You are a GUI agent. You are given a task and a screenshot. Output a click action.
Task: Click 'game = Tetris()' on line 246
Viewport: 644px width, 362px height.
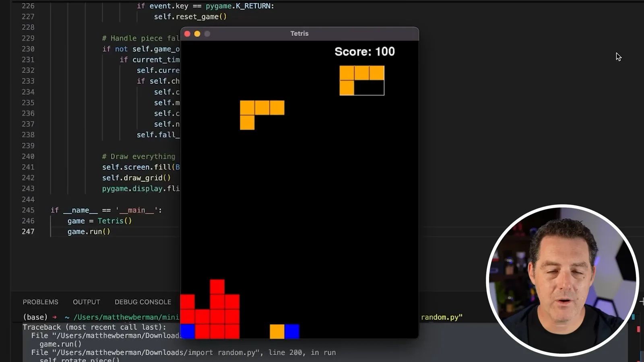(99, 221)
